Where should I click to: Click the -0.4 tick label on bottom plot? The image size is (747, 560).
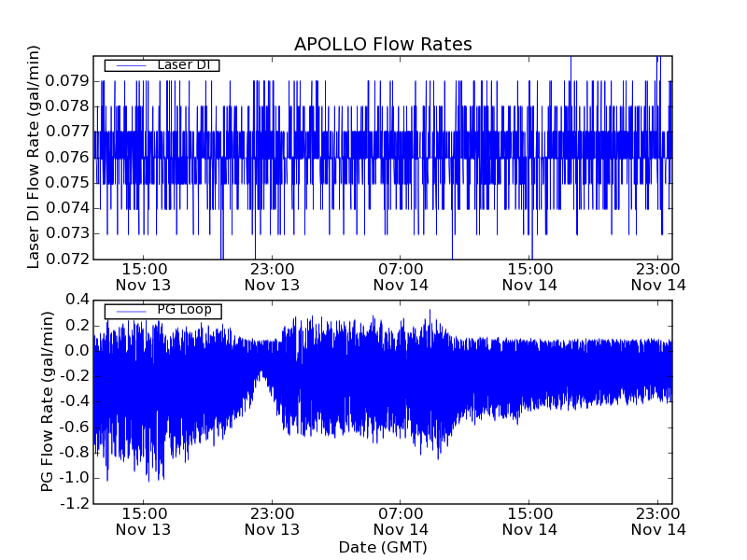point(75,402)
